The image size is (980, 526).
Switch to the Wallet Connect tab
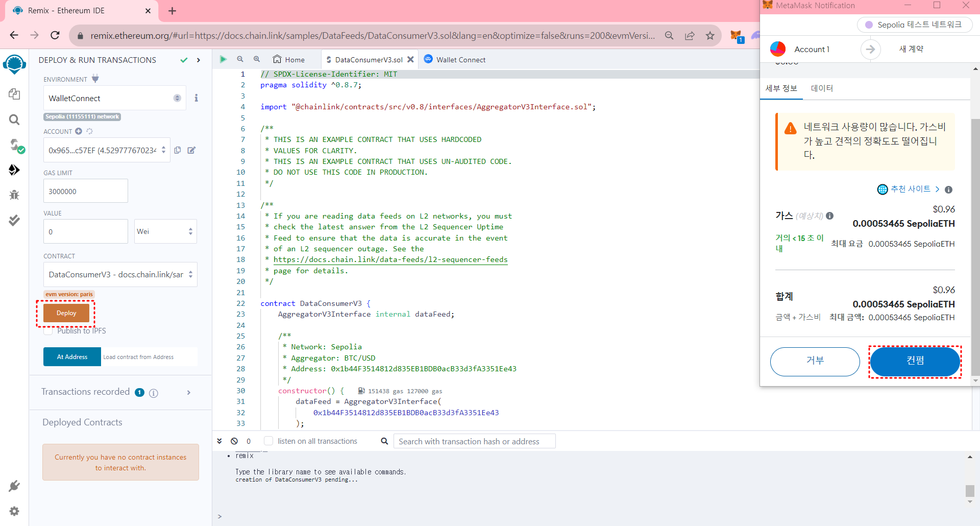[455, 60]
